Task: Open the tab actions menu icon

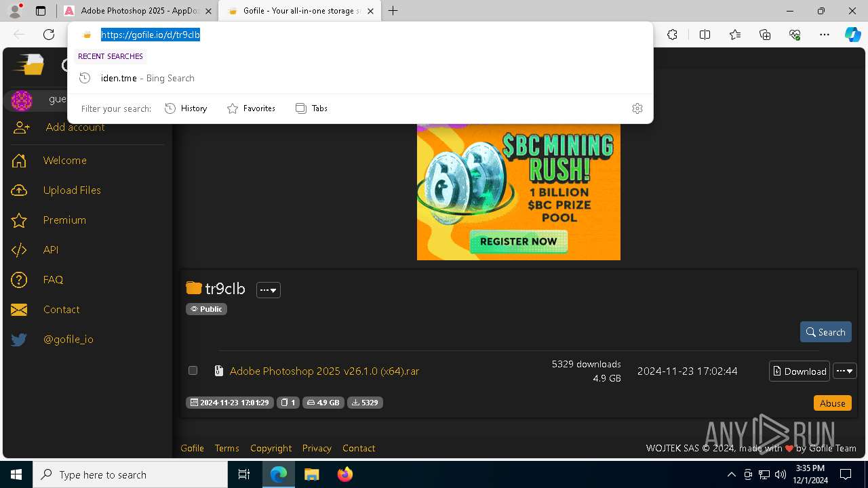Action: [x=41, y=11]
